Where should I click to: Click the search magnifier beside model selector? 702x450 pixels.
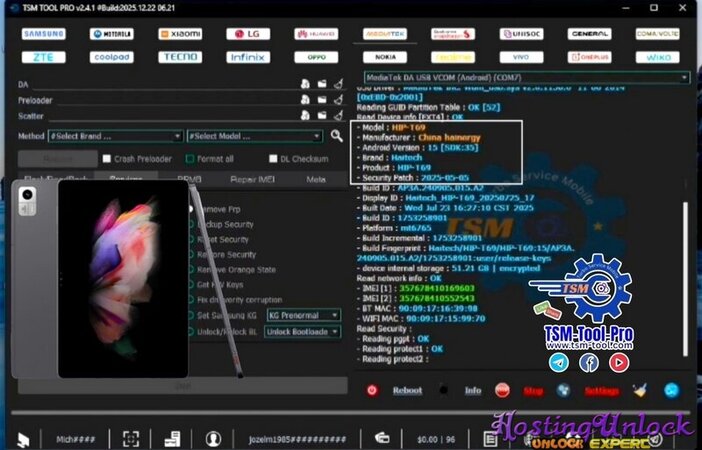coord(337,135)
